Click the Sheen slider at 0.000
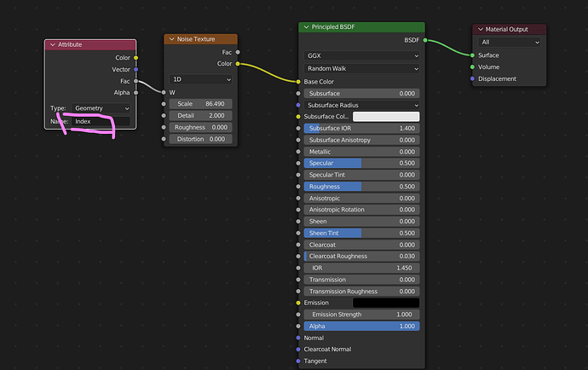The height and width of the screenshot is (370, 588). pos(361,222)
